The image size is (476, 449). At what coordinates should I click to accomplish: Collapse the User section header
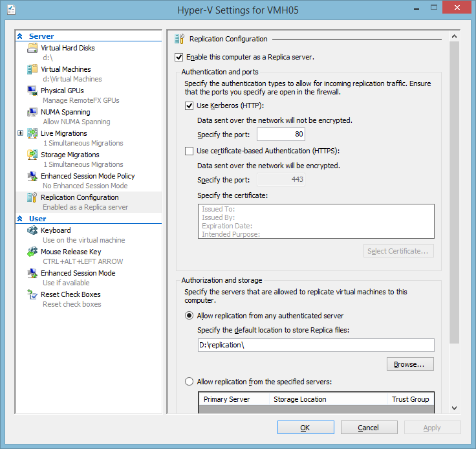pos(20,219)
